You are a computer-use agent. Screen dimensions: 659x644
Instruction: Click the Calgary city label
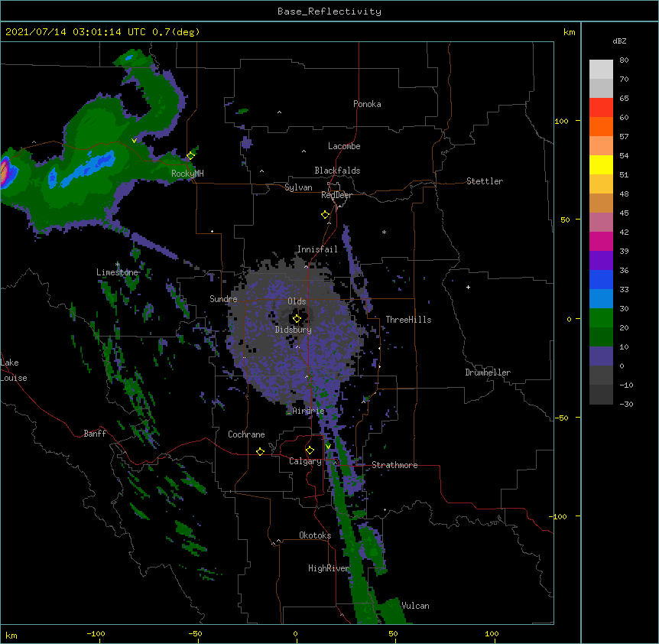tap(305, 461)
